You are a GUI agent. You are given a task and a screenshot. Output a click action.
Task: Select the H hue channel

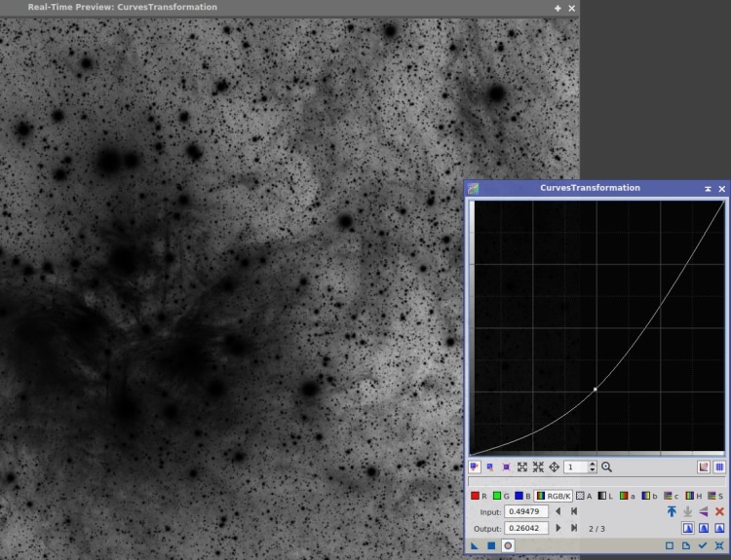tap(693, 496)
